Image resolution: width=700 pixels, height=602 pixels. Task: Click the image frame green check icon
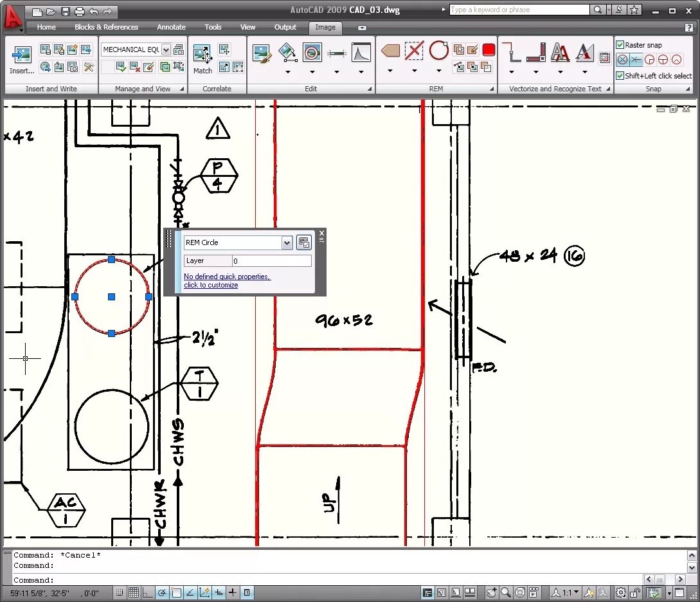pos(121,67)
